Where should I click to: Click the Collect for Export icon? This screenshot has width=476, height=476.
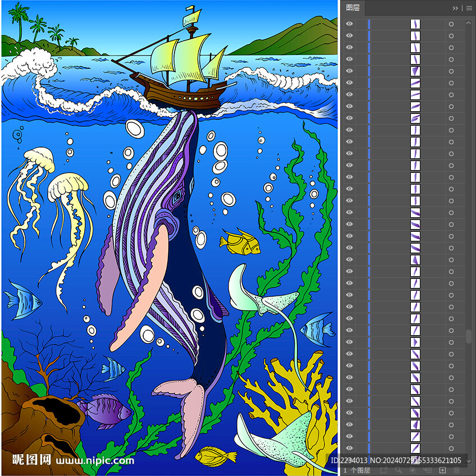coord(384,470)
